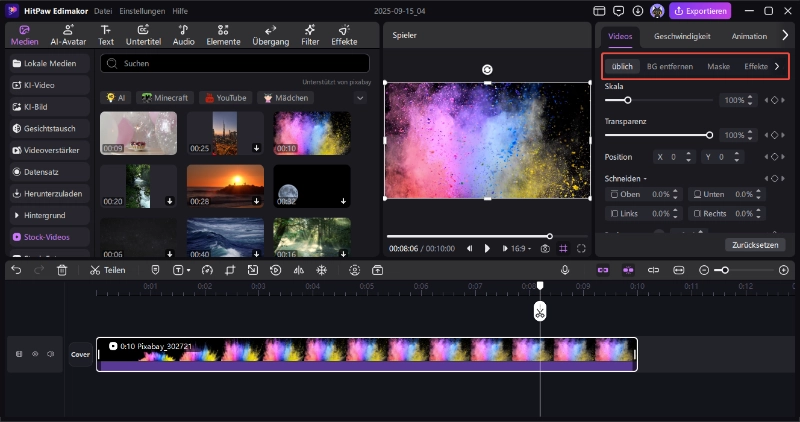Enter fullscreen player mode
The width and height of the screenshot is (800, 422).
tap(581, 249)
